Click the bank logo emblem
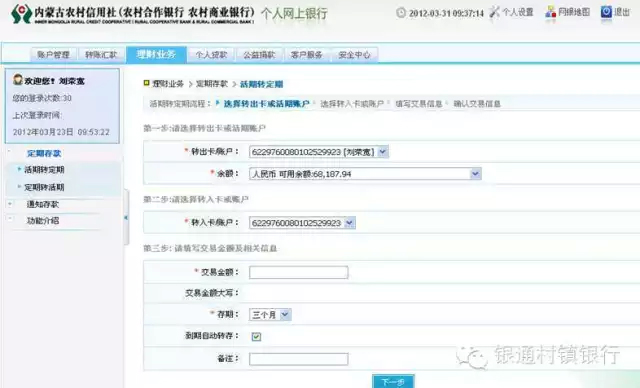The width and height of the screenshot is (640, 388). point(22,14)
